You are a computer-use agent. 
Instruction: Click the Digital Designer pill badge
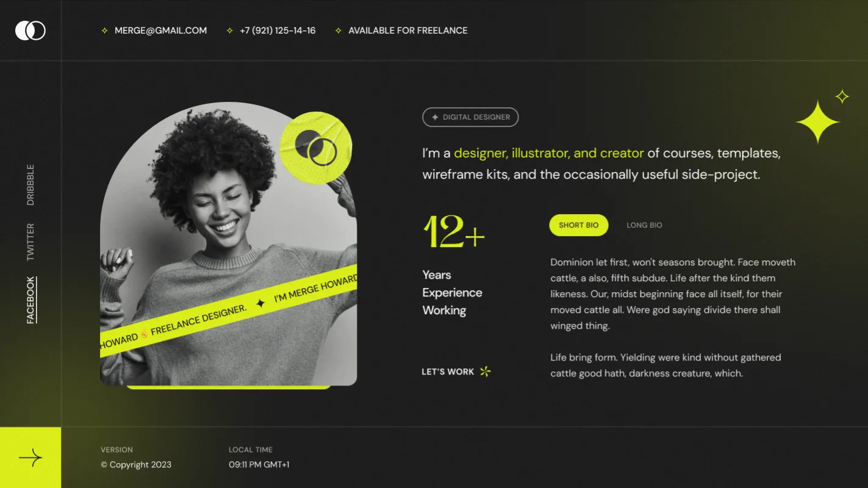tap(470, 117)
